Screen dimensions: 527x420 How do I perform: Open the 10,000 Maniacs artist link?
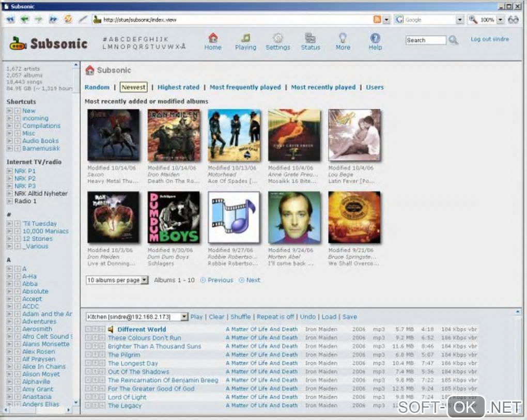(x=45, y=231)
